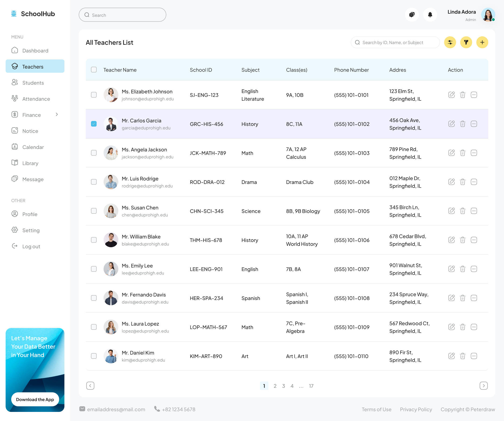Open more actions for Ms. Emily Lee

(474, 269)
